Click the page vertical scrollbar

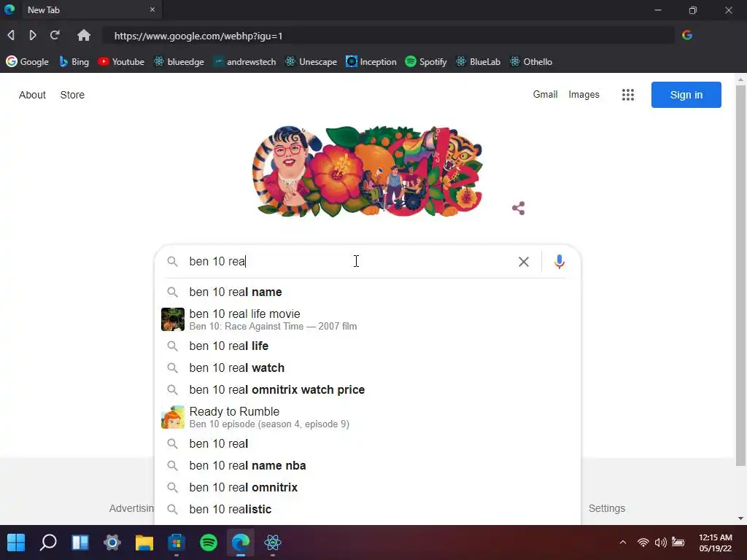click(740, 276)
